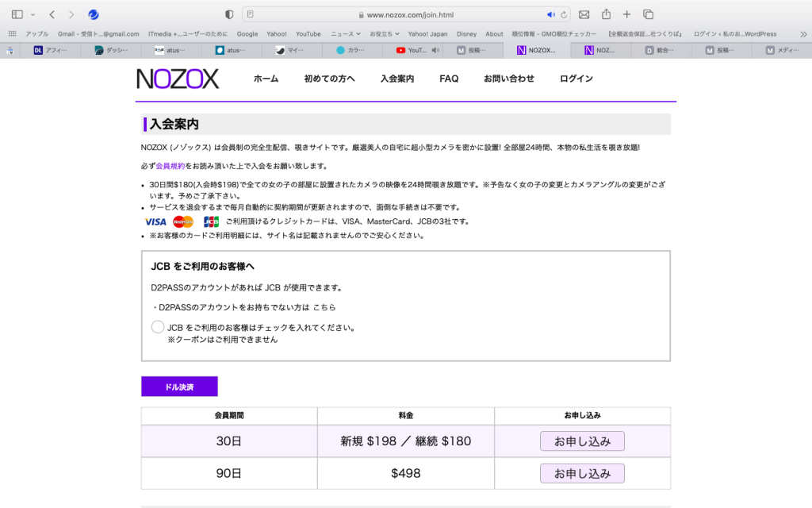This screenshot has height=508, width=812.
Task: Show reader view from address bar
Action: coord(250,14)
